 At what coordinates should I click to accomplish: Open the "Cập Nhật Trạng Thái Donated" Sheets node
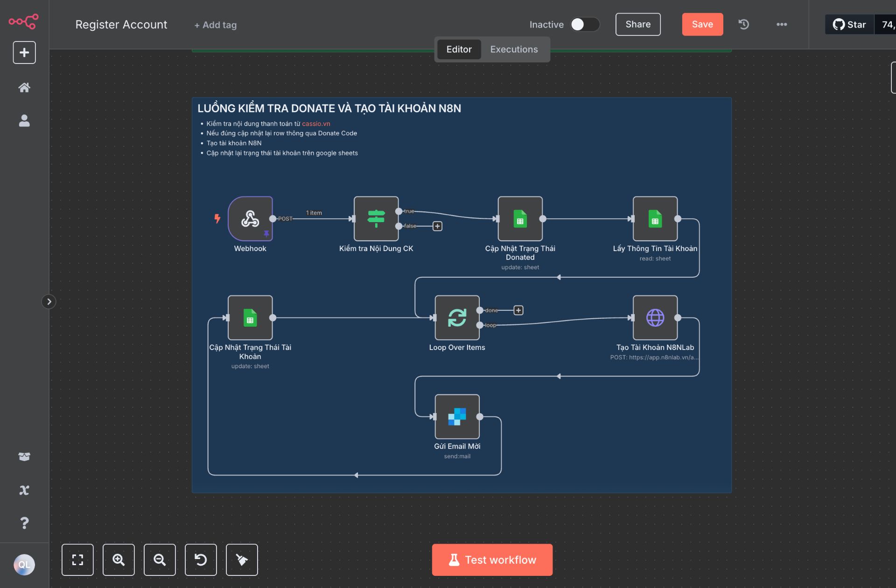point(520,219)
